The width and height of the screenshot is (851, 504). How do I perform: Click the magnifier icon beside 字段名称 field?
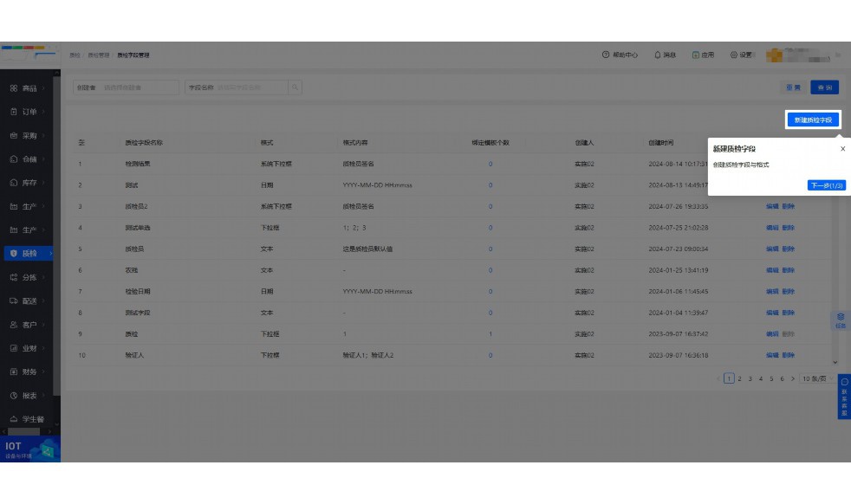pos(293,87)
